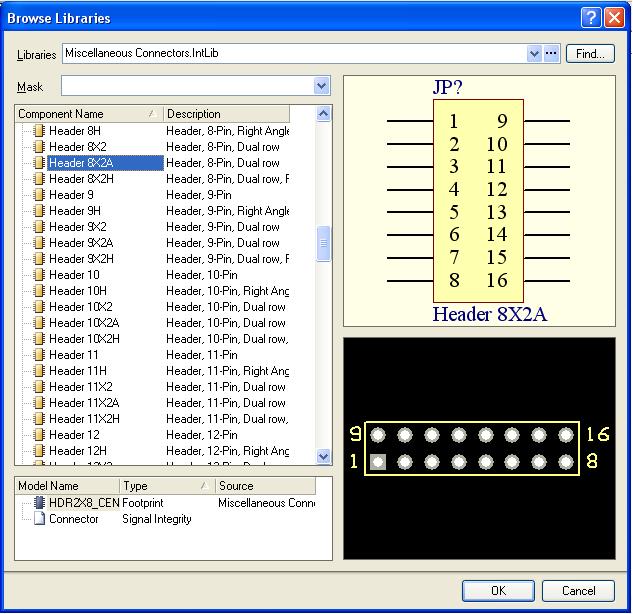The image size is (633, 614).
Task: Select the Header 11X2A component name
Action: click(x=84, y=403)
